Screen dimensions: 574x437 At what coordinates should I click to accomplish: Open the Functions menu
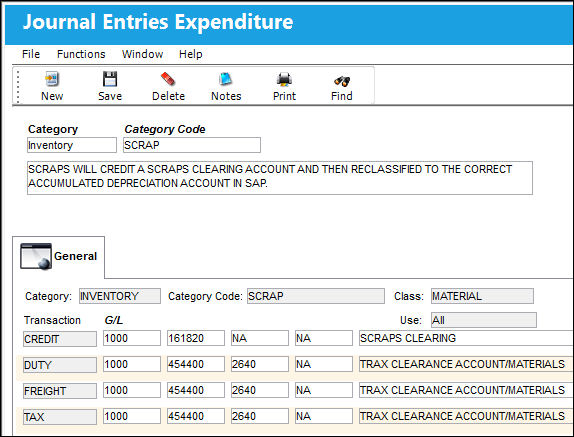pos(81,54)
